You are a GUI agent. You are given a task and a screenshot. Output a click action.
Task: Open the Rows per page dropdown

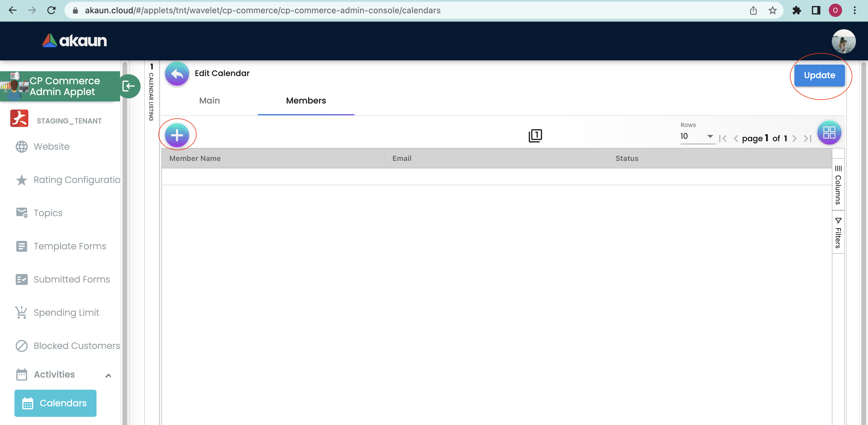(697, 136)
